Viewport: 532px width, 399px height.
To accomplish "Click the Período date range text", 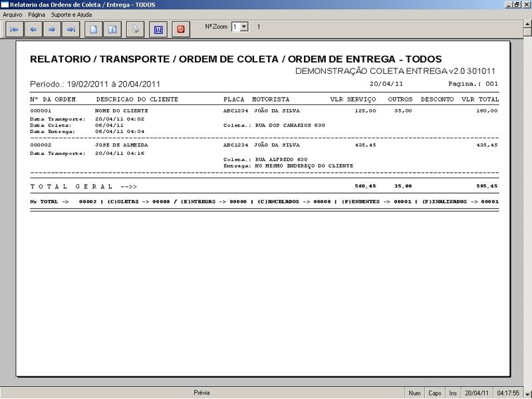I will pyautogui.click(x=95, y=84).
